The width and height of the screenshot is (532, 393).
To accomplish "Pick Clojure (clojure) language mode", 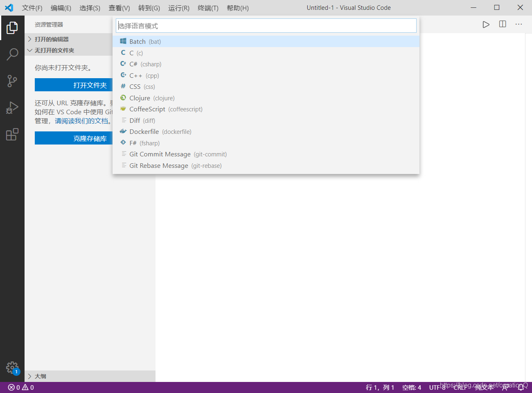I will tap(266, 98).
